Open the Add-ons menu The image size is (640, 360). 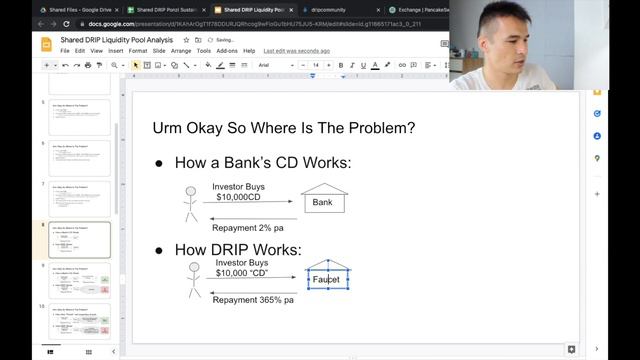pyautogui.click(x=227, y=51)
